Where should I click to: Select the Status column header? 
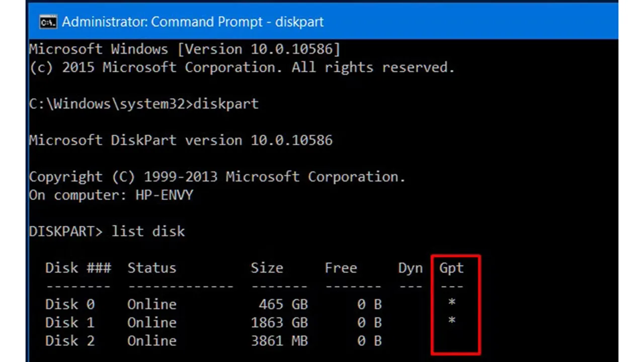(x=151, y=267)
